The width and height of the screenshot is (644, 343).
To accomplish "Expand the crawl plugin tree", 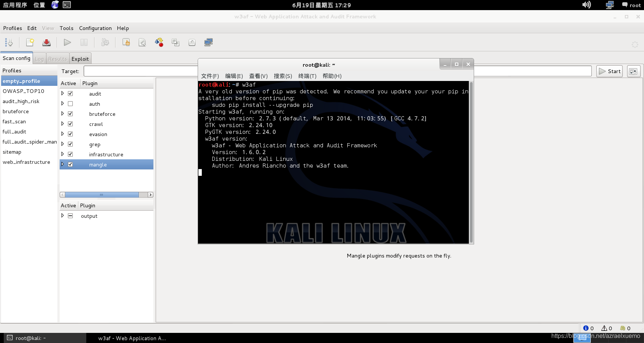I will [x=63, y=124].
